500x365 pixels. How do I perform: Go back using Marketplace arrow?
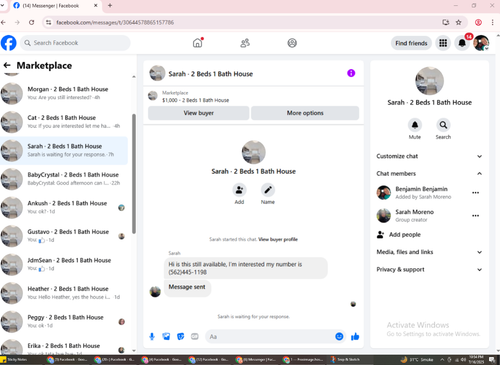7,65
